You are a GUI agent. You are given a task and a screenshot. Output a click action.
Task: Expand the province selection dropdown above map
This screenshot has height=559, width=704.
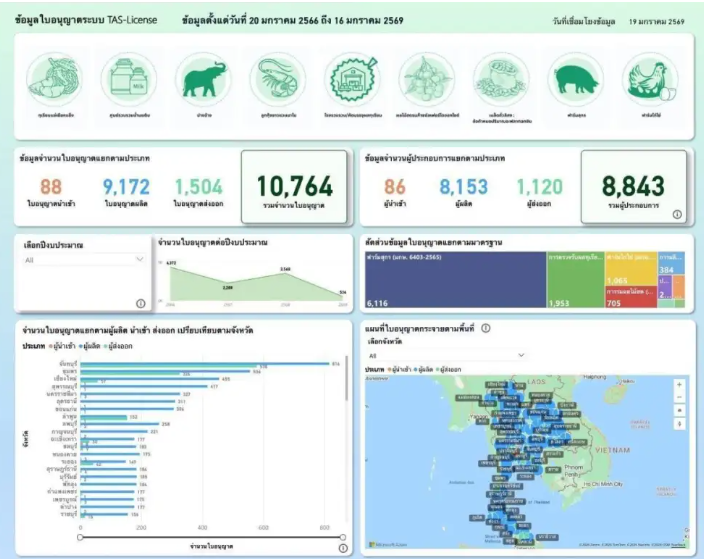446,355
